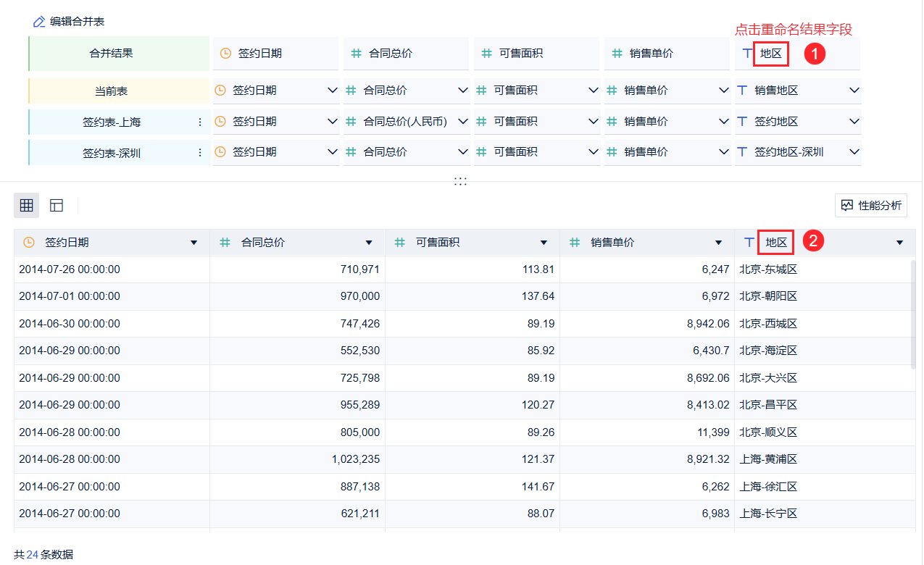Open the 合同总价 column header menu arrow
The image size is (924, 565).
369,243
